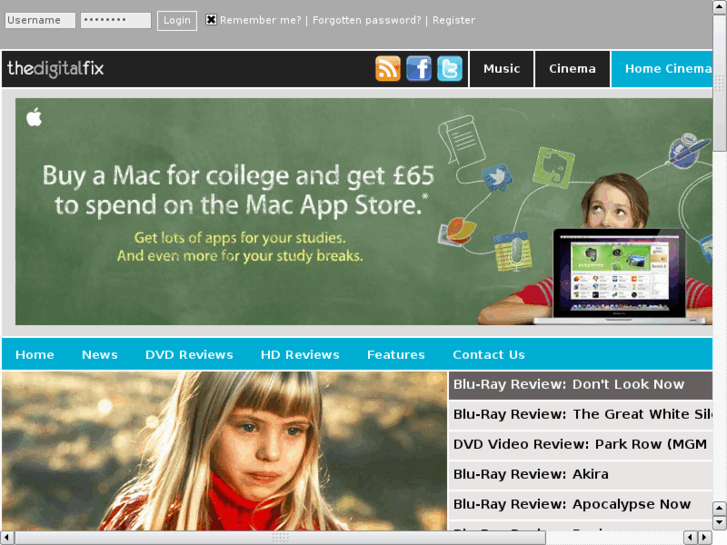Open the Register link

[x=453, y=20]
